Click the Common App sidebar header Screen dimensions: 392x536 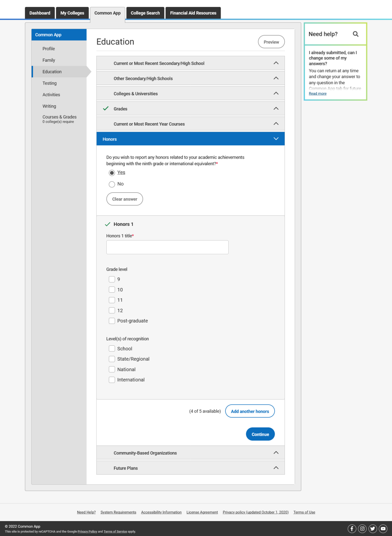coord(59,35)
